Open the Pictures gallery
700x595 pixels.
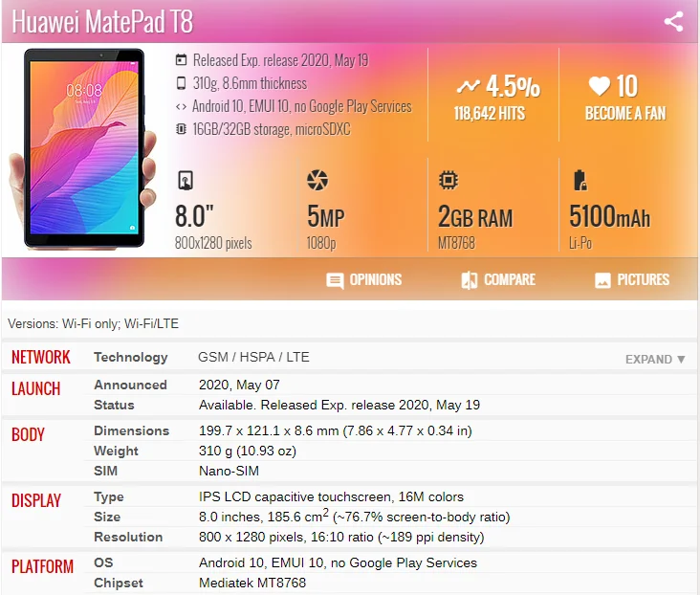[x=632, y=280]
